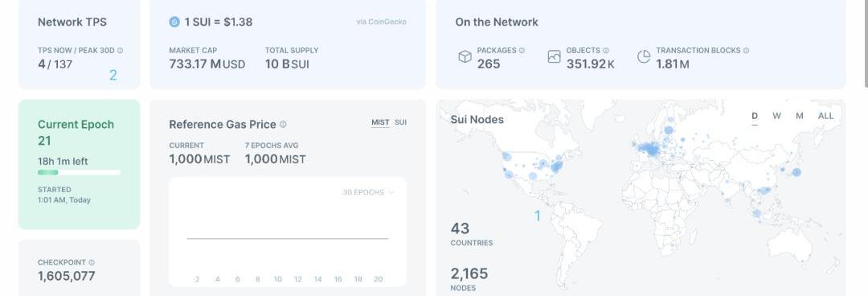Click the SUI coin logo icon
The image size is (868, 296).
point(174,23)
